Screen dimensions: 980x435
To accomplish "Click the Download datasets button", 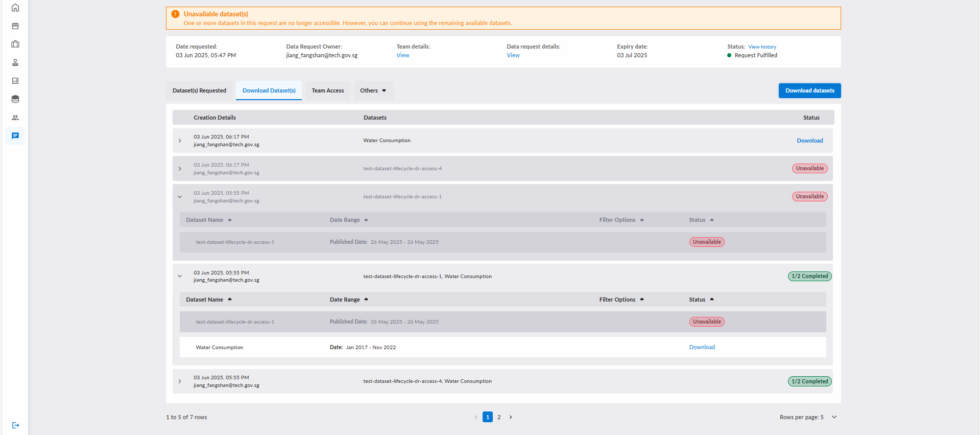I will click(810, 90).
